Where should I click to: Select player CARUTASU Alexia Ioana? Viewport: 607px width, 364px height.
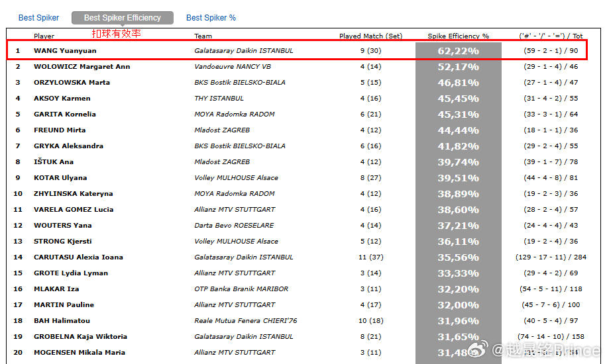click(x=79, y=257)
